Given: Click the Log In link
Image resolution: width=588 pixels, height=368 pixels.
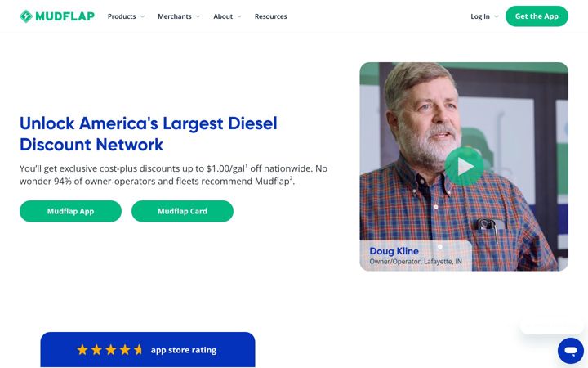Looking at the screenshot, I should pos(480,16).
